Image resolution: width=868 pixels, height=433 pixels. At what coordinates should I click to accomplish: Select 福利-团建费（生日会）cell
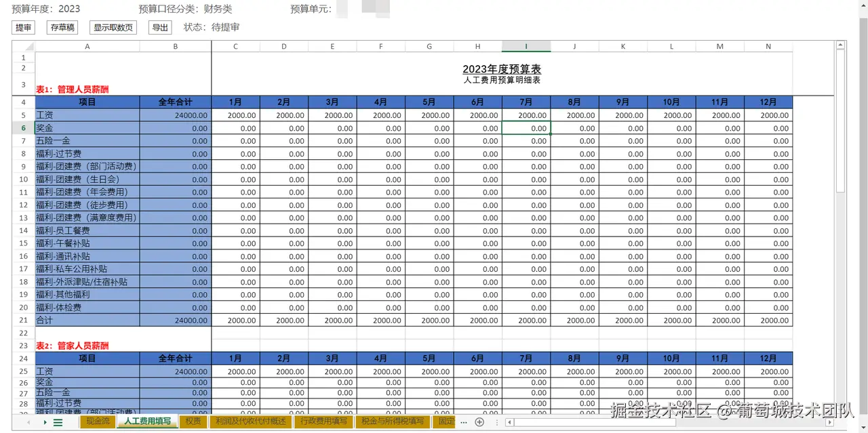[87, 180]
